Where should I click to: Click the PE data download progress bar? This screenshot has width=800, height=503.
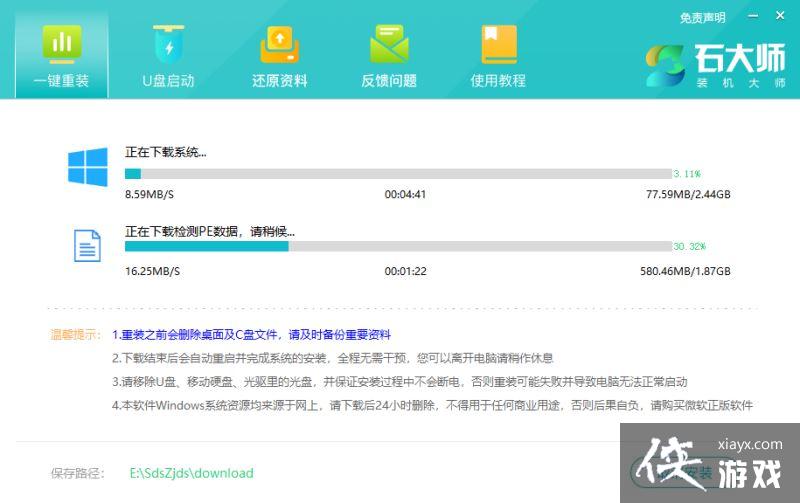pos(398,246)
